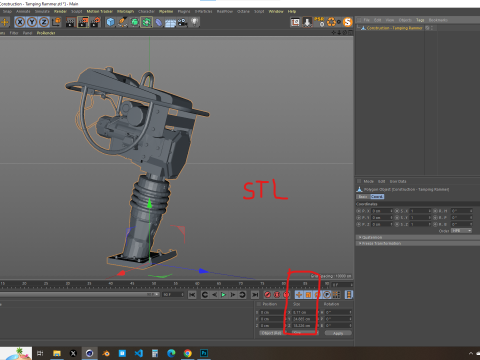Image resolution: width=480 pixels, height=360 pixels.
Task: Open the green generators object icon
Action: pos(134,22)
